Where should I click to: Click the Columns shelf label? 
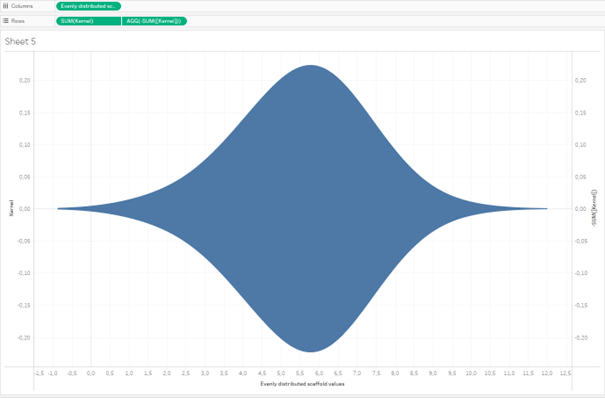click(22, 6)
